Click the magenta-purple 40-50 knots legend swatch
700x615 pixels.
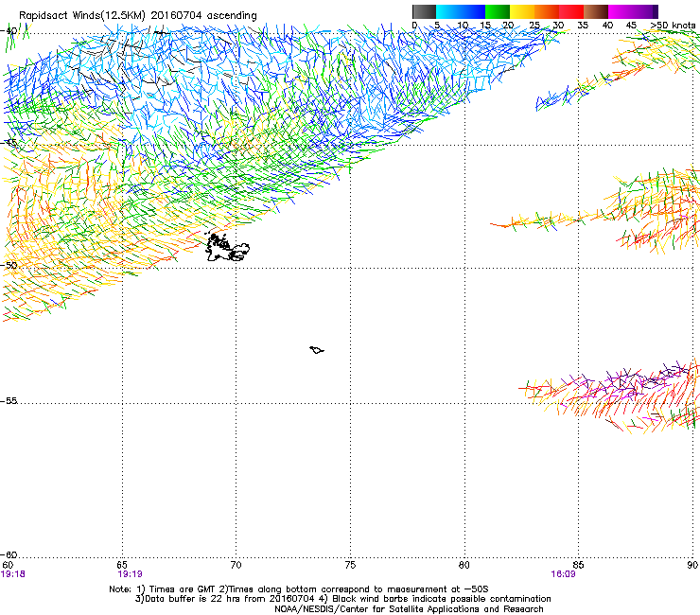coord(633,11)
